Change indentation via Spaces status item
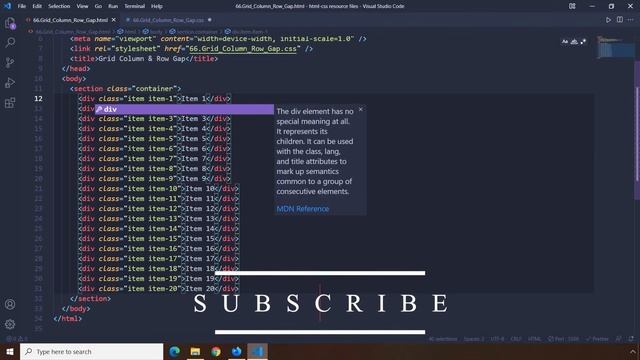The height and width of the screenshot is (360, 640). point(474,339)
